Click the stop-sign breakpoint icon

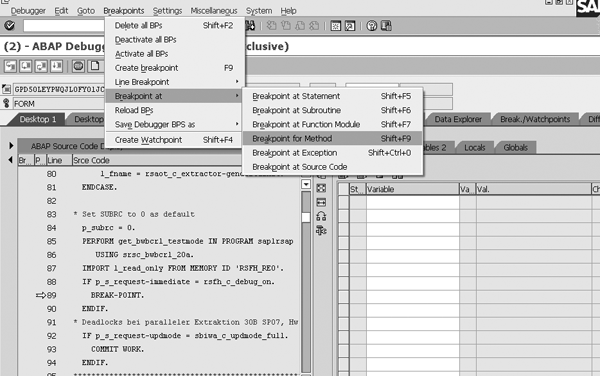(x=78, y=66)
